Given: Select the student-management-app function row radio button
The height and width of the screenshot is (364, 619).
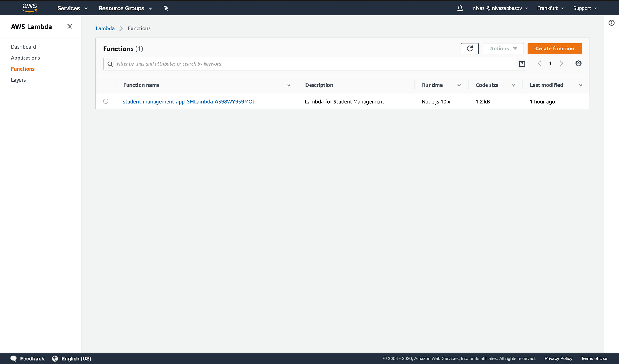Looking at the screenshot, I should point(106,101).
